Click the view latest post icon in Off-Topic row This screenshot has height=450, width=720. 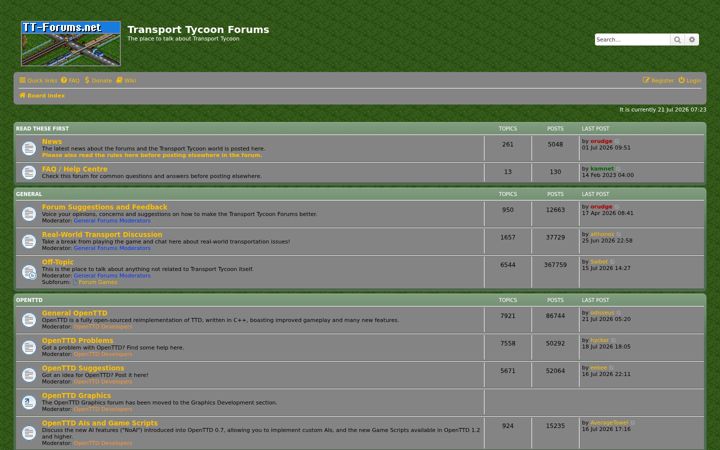pyautogui.click(x=613, y=262)
